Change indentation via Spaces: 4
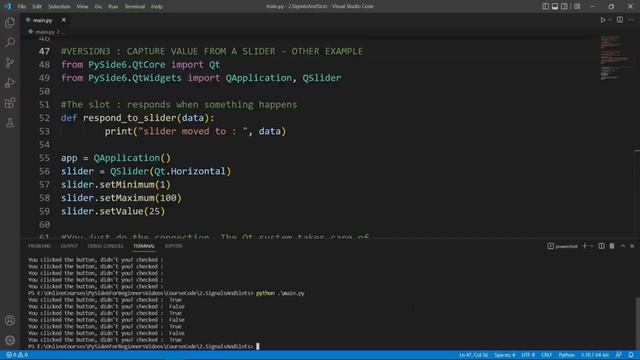This screenshot has height=360, width=640. (505, 355)
